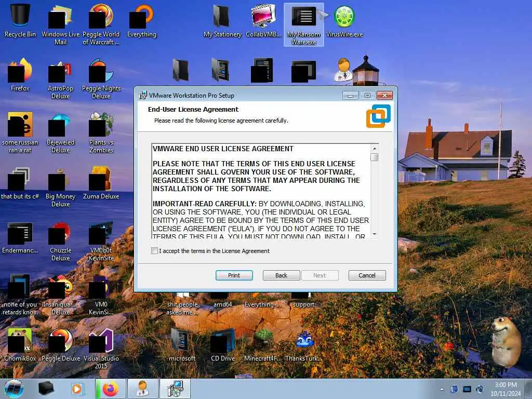Show hidden tray icons arrow

click(x=442, y=390)
